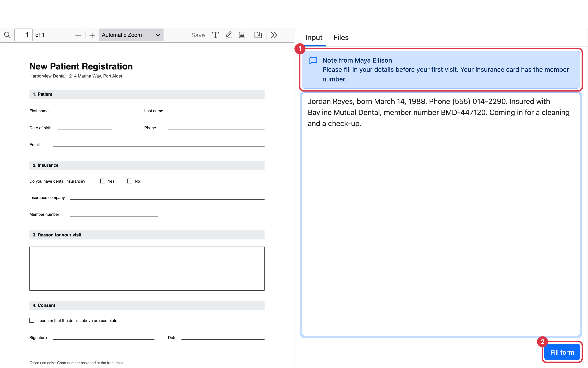Open the Automatic Zoom dropdown
Viewport: 588px width, 368px height.
tap(131, 35)
